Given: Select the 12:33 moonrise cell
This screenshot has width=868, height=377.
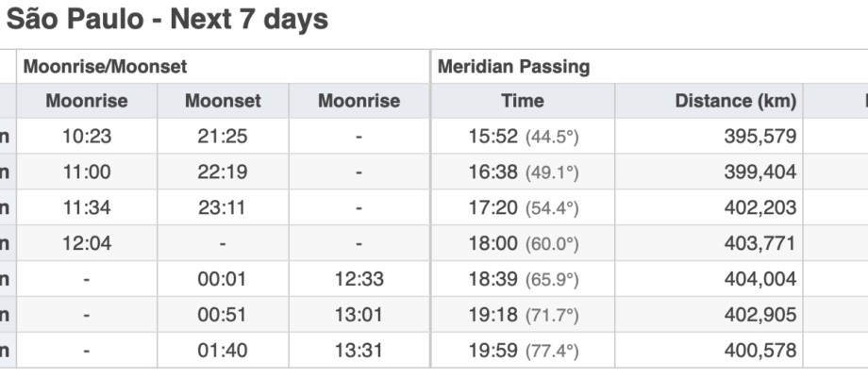Looking at the screenshot, I should click(359, 279).
